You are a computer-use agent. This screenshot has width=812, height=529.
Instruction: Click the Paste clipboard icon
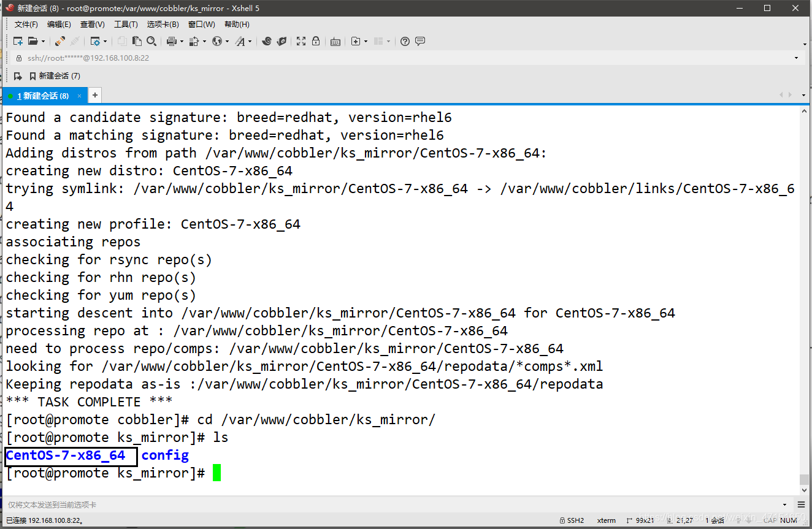137,42
